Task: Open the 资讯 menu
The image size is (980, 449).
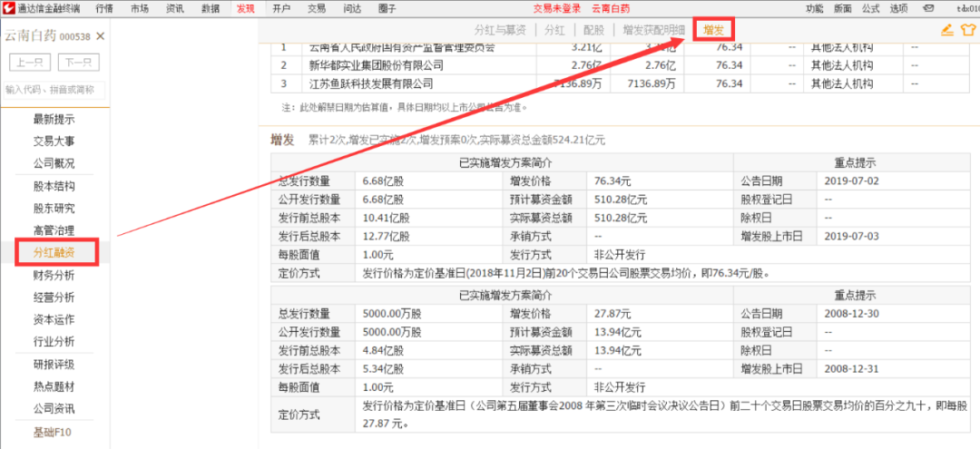Action: click(x=175, y=8)
